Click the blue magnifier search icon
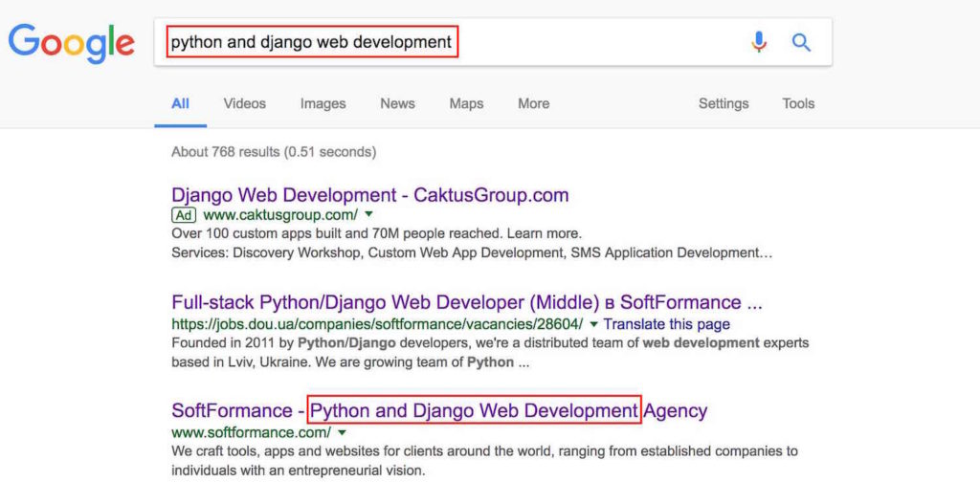 pos(801,42)
